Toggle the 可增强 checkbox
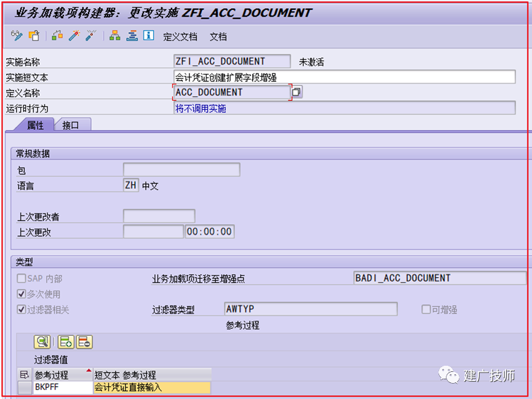This screenshot has width=532, height=399. click(426, 309)
